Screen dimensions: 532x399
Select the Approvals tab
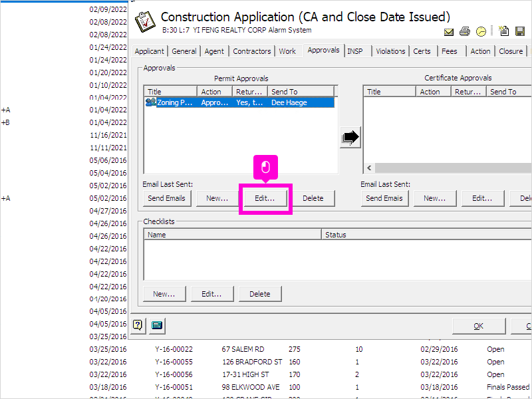point(323,51)
